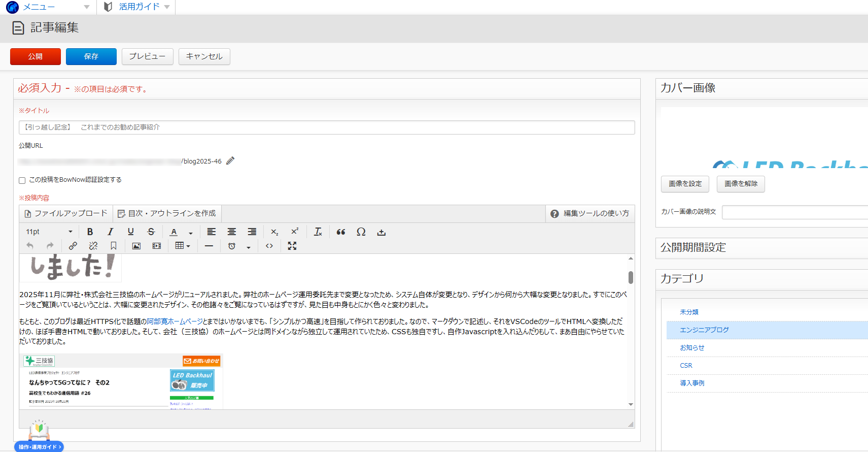Viewport: 868px width, 452px height.
Task: Click the text color A swatch
Action: pos(173,232)
